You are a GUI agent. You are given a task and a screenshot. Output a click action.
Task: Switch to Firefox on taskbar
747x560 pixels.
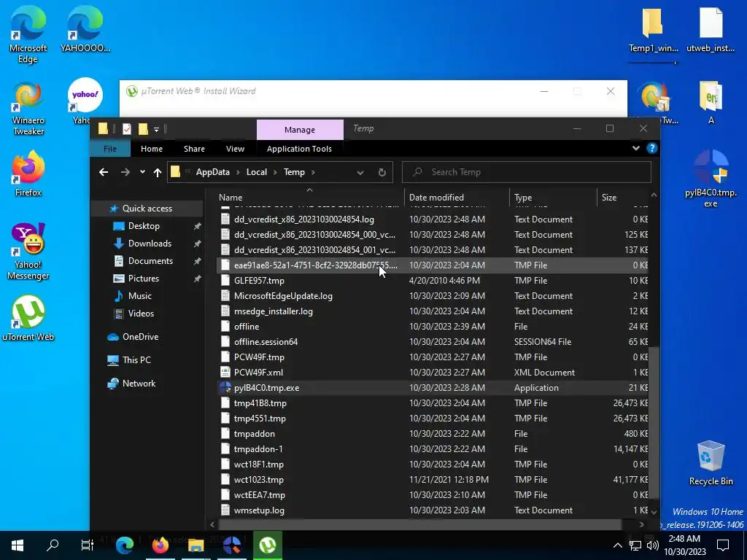coord(160,545)
